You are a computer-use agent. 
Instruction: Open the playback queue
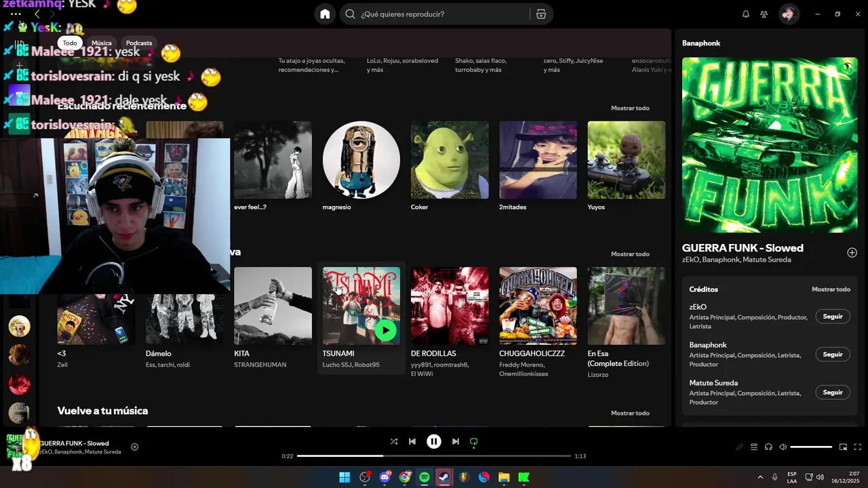tap(754, 447)
